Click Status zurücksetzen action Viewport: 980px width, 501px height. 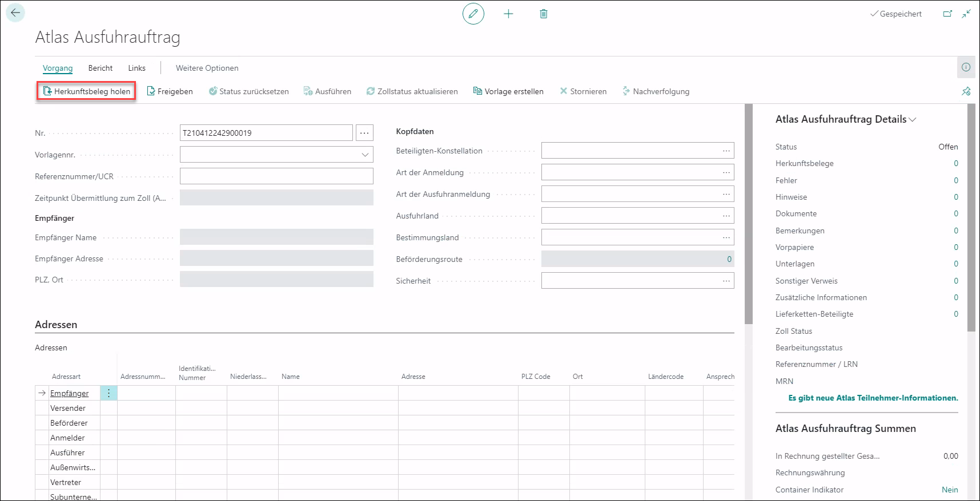tap(248, 91)
